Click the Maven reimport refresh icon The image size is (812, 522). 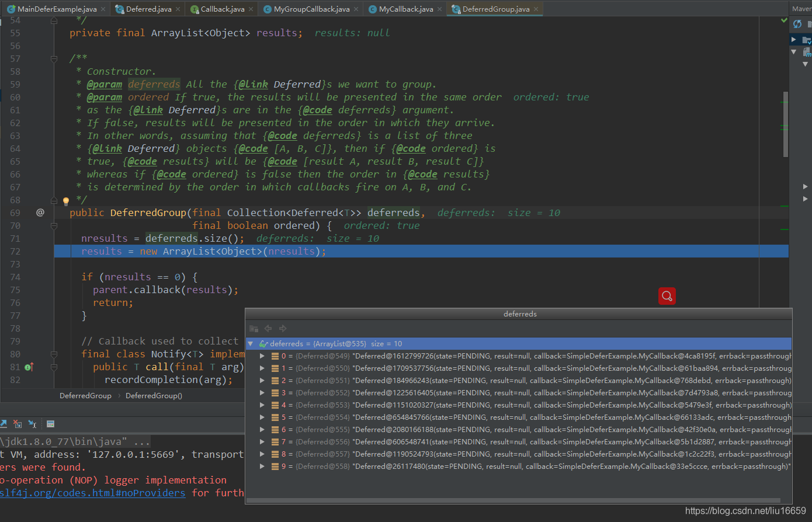tap(797, 24)
